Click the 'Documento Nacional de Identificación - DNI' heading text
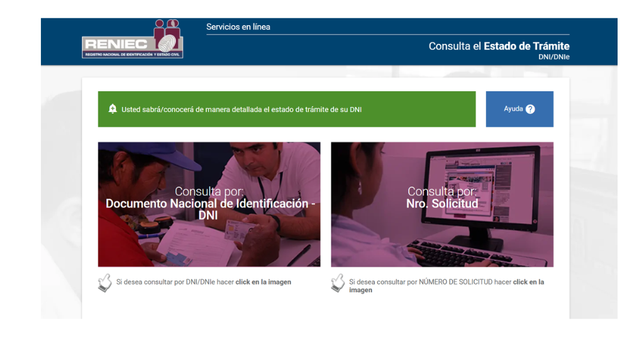 (x=209, y=209)
